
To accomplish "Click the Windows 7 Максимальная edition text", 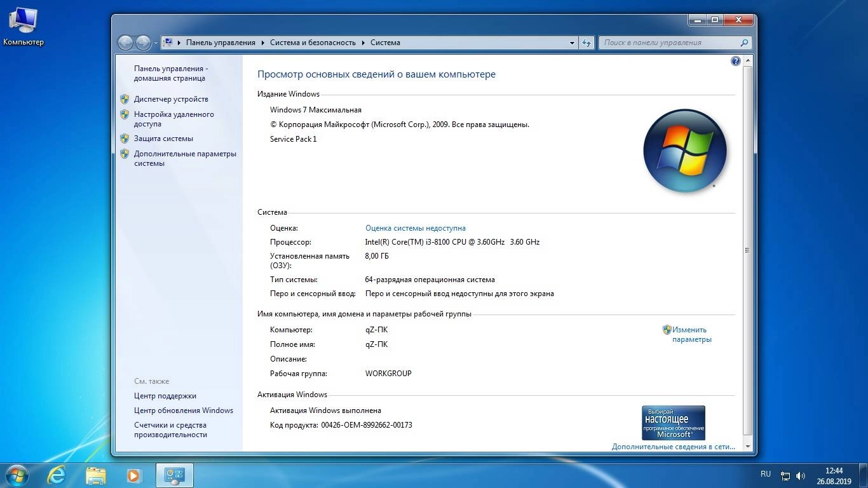I will tap(316, 110).
